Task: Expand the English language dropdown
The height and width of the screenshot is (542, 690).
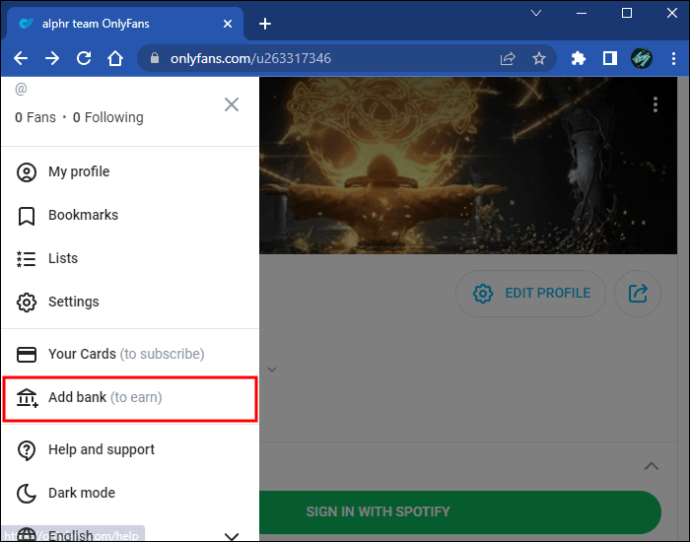Action: (130, 535)
